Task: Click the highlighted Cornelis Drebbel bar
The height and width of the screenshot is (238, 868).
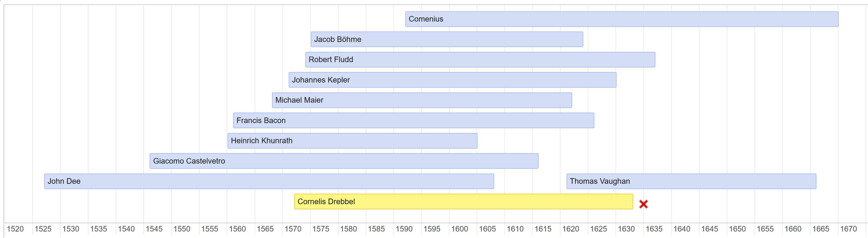Action: tap(463, 202)
